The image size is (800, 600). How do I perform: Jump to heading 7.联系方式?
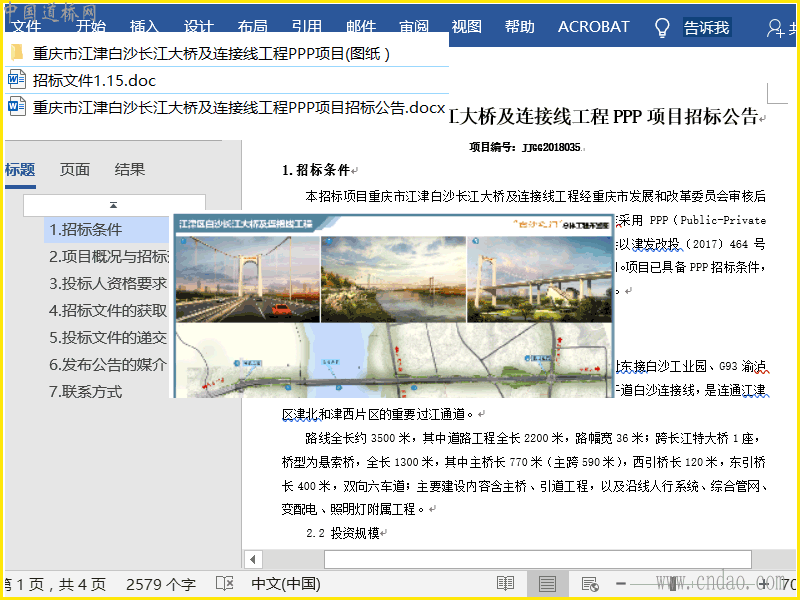(x=86, y=392)
